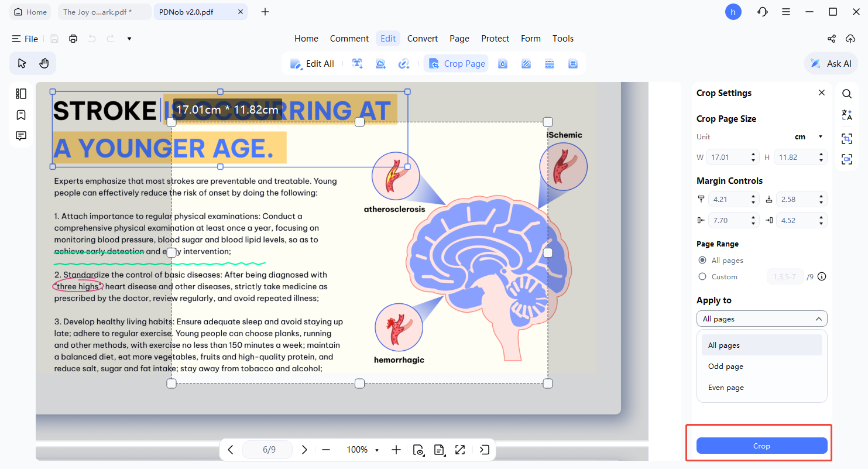Select the All pages radio button

tap(702, 261)
